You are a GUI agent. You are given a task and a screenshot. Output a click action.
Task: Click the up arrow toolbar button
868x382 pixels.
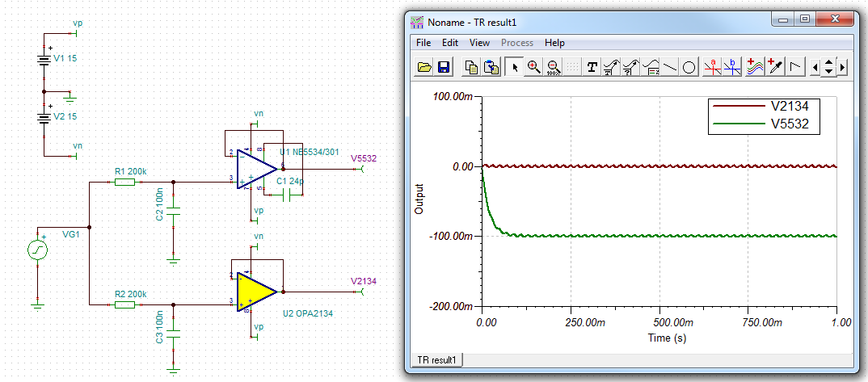pyautogui.click(x=828, y=64)
